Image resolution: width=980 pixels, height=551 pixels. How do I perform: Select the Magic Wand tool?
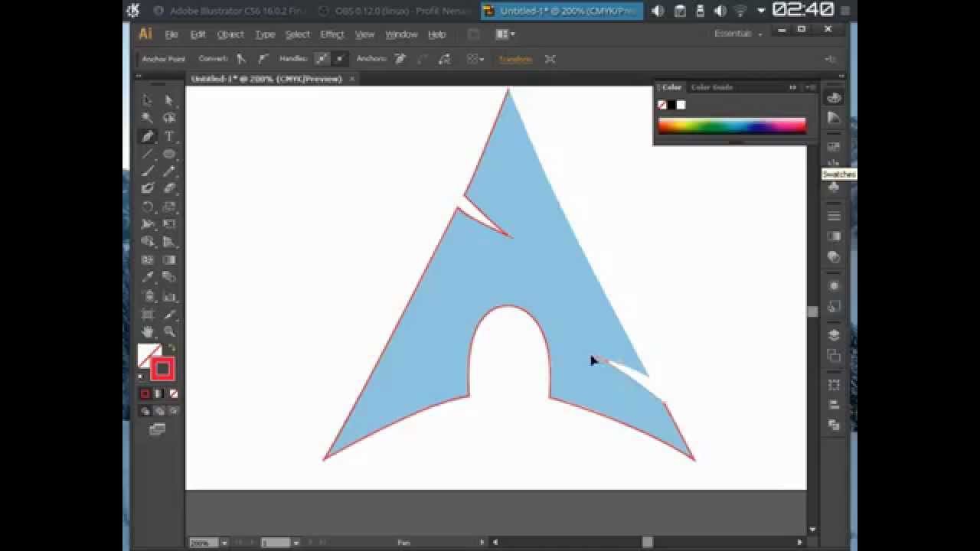click(x=147, y=118)
